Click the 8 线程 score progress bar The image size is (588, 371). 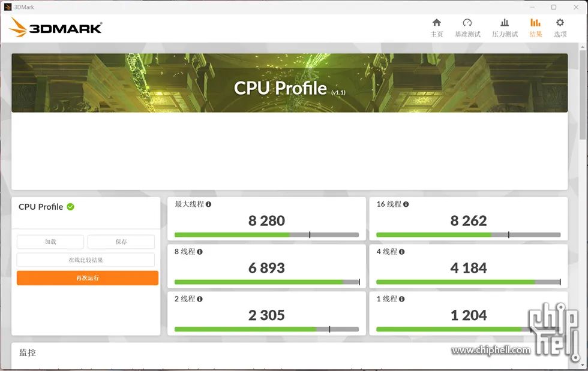[x=266, y=282]
